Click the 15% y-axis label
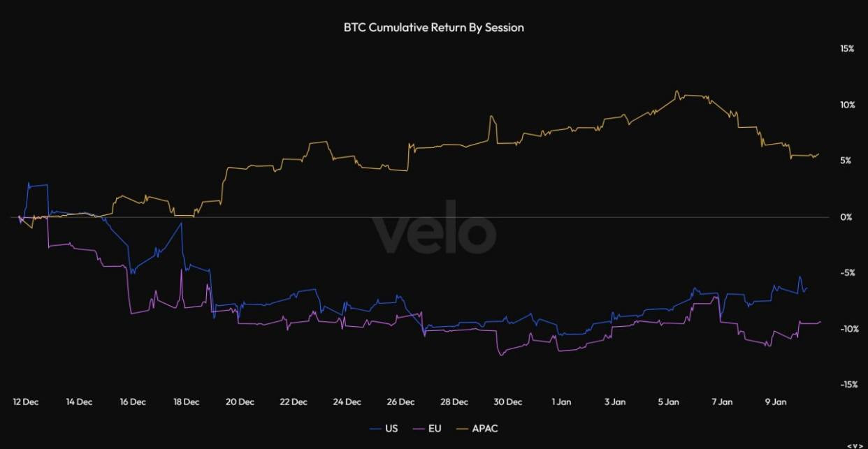This screenshot has height=449, width=868. (x=846, y=49)
